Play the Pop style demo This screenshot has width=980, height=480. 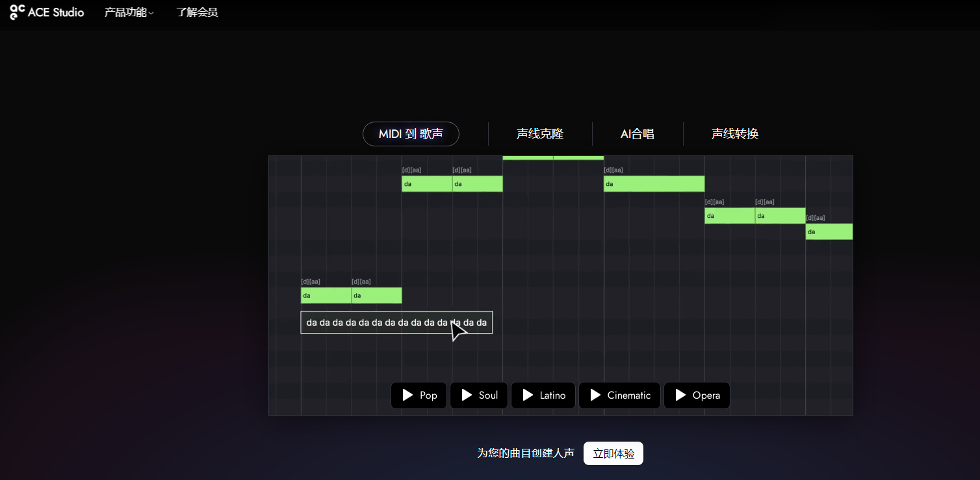[x=419, y=395]
